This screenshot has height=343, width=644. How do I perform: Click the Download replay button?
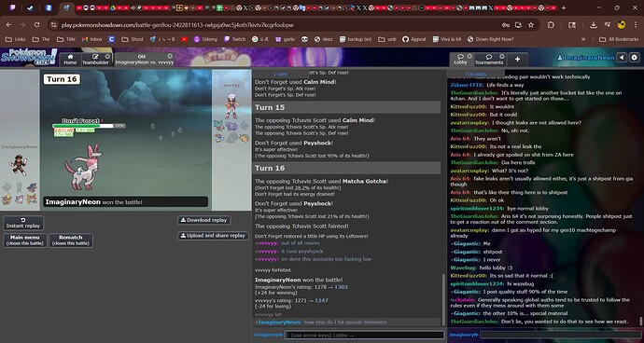pyautogui.click(x=203, y=220)
